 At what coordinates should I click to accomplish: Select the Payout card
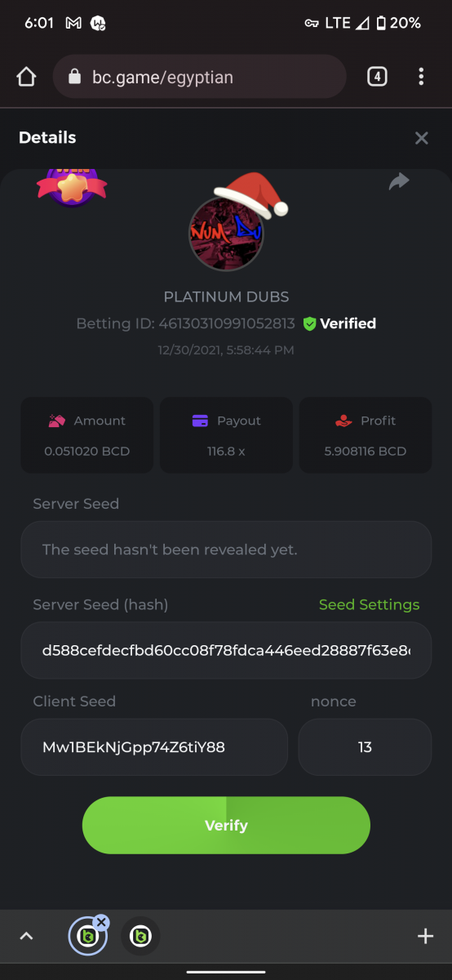click(226, 435)
